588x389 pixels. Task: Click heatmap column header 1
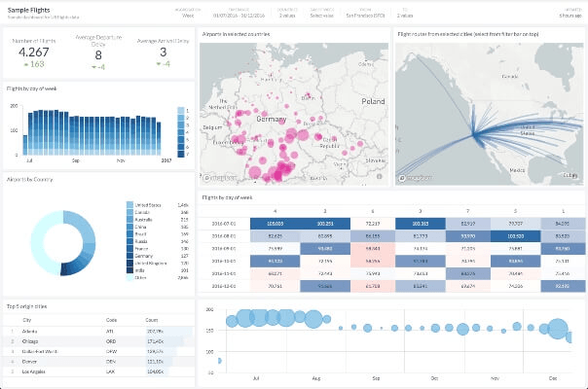coord(563,211)
